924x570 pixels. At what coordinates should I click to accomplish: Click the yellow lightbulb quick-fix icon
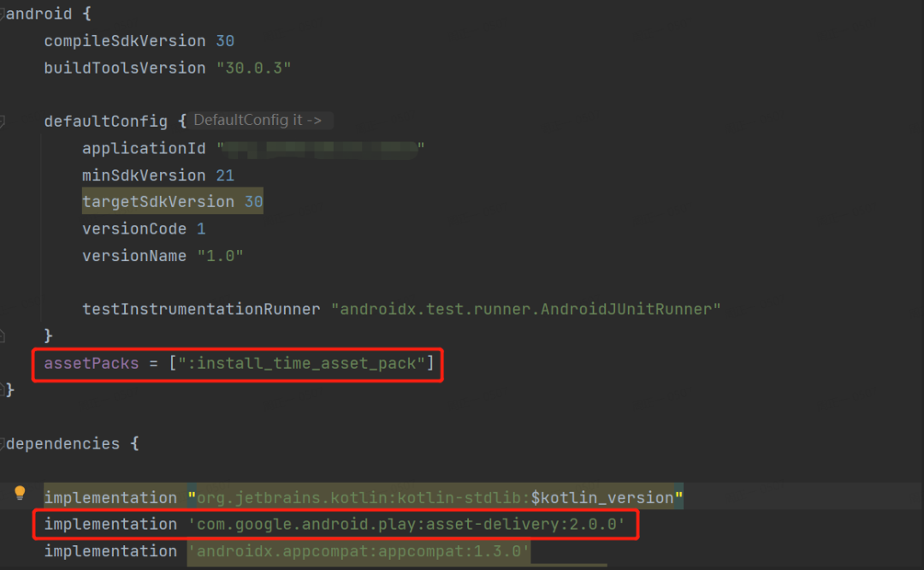[x=20, y=493]
